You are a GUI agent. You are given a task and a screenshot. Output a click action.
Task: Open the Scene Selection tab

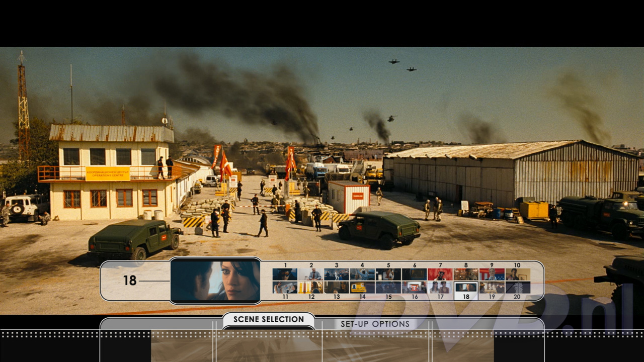click(269, 320)
